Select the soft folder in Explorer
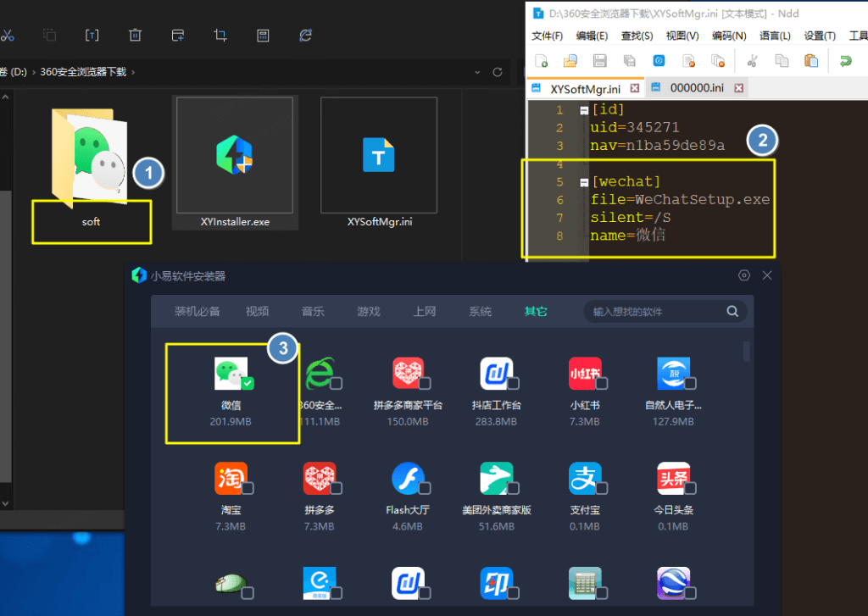 [91, 167]
